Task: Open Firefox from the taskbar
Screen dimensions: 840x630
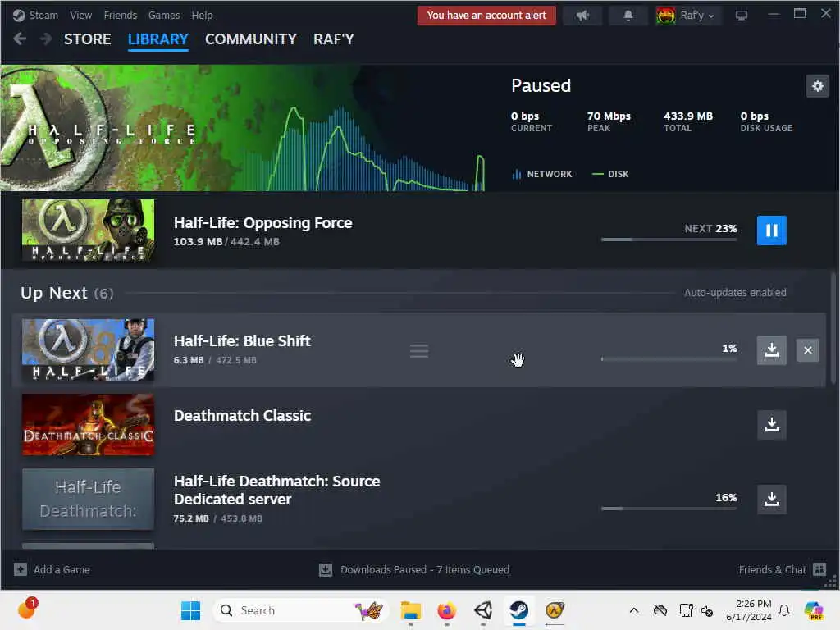Action: click(447, 610)
